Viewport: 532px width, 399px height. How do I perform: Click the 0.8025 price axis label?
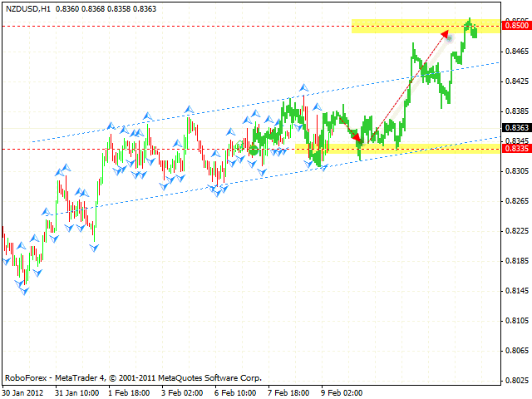[x=517, y=381]
